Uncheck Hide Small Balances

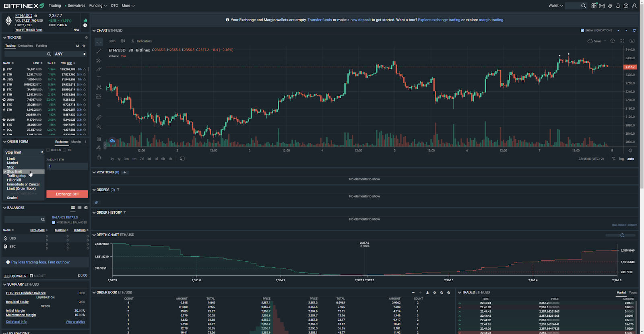[54, 223]
